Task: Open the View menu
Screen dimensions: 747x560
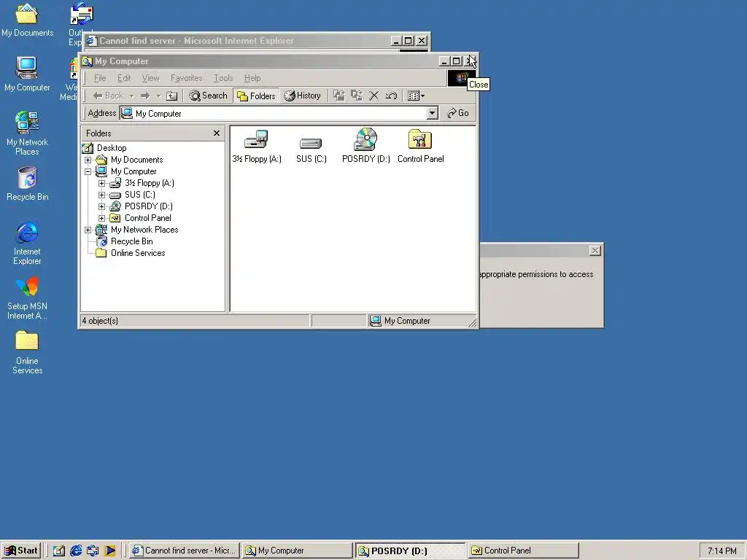Action: pyautogui.click(x=150, y=78)
